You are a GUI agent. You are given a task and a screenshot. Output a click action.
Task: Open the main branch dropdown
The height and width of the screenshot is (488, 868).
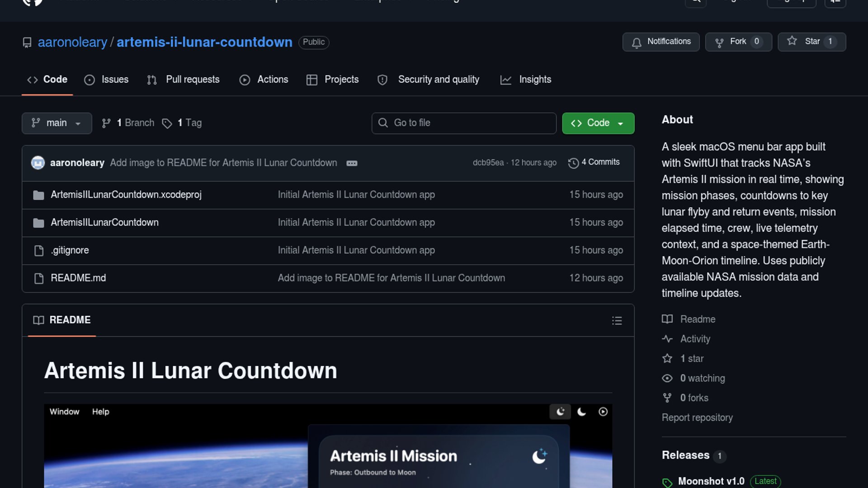pyautogui.click(x=57, y=123)
